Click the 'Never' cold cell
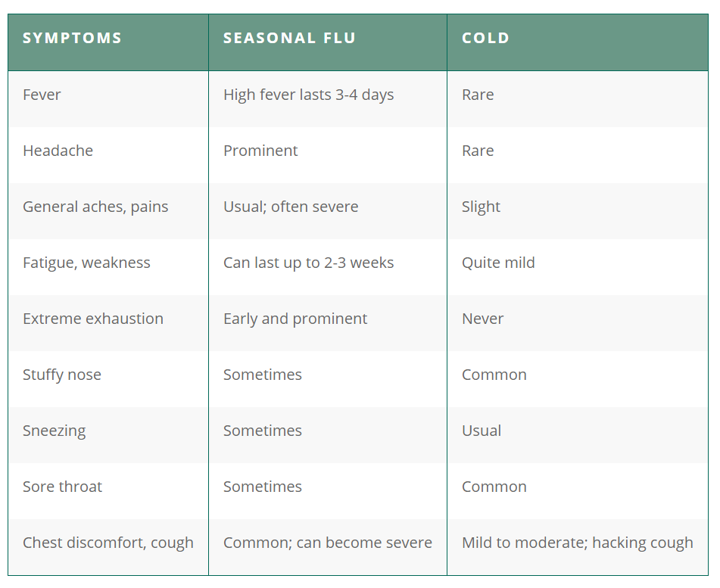This screenshot has height=588, width=720. (x=482, y=319)
